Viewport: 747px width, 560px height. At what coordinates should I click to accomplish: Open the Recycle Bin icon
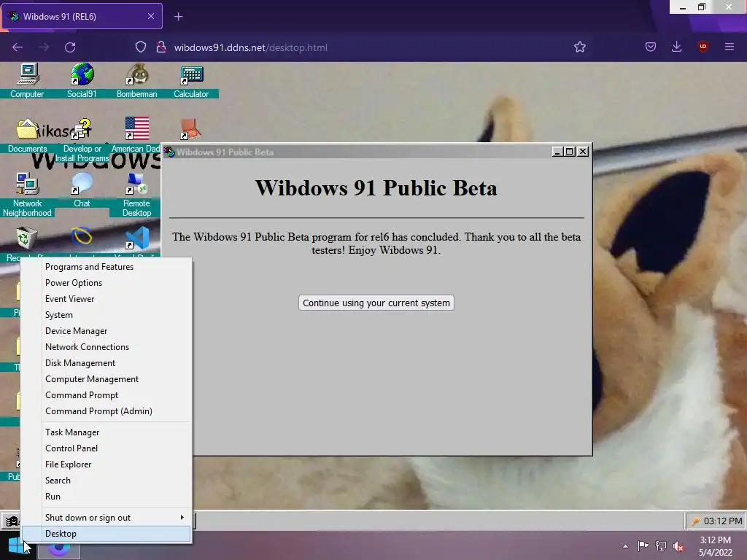point(27,238)
